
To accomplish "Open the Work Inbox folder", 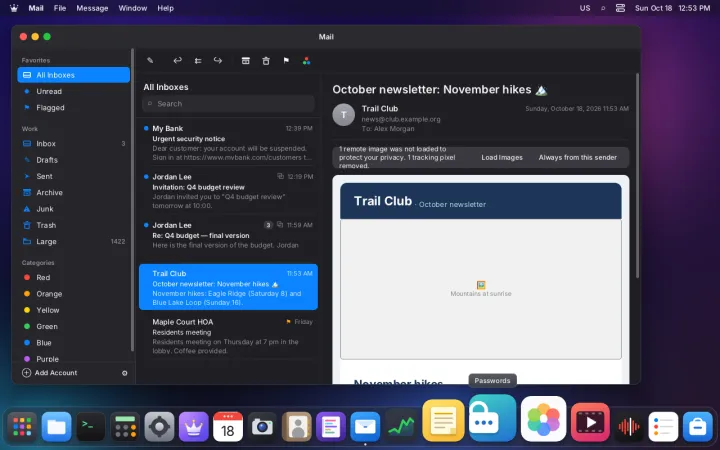I will click(73, 144).
